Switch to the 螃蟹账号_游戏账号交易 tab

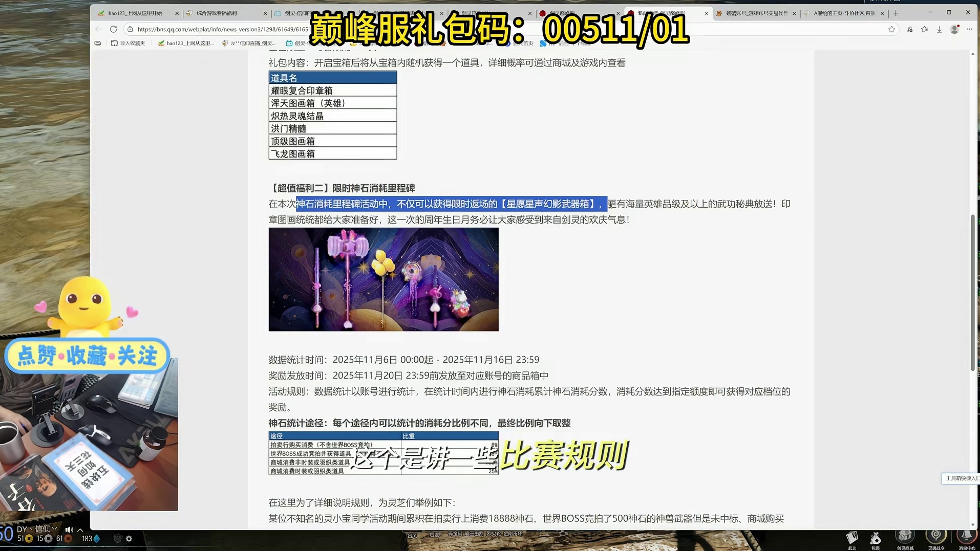756,13
